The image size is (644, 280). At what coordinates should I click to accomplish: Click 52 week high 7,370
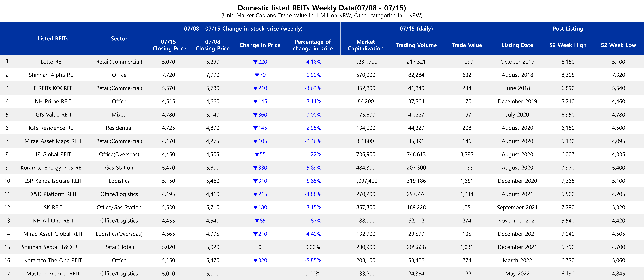(x=568, y=168)
